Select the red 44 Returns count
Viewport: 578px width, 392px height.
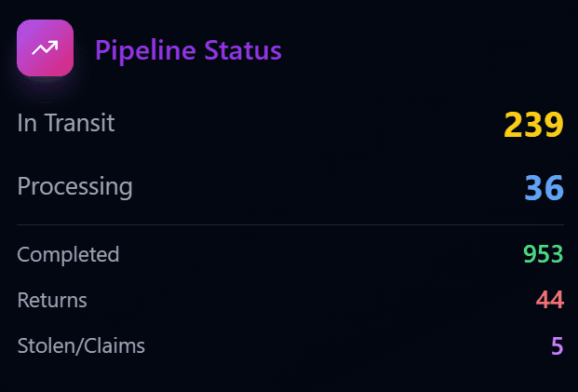550,301
